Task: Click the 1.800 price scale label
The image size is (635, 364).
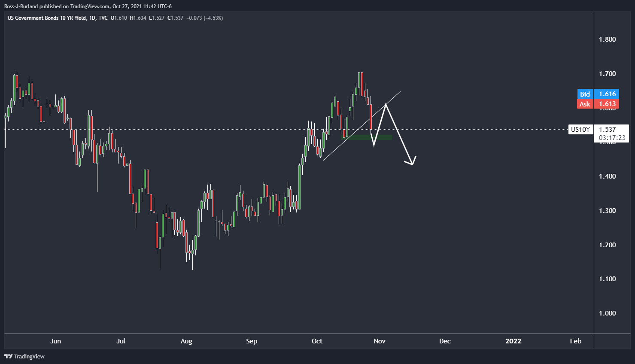Action: [x=607, y=39]
